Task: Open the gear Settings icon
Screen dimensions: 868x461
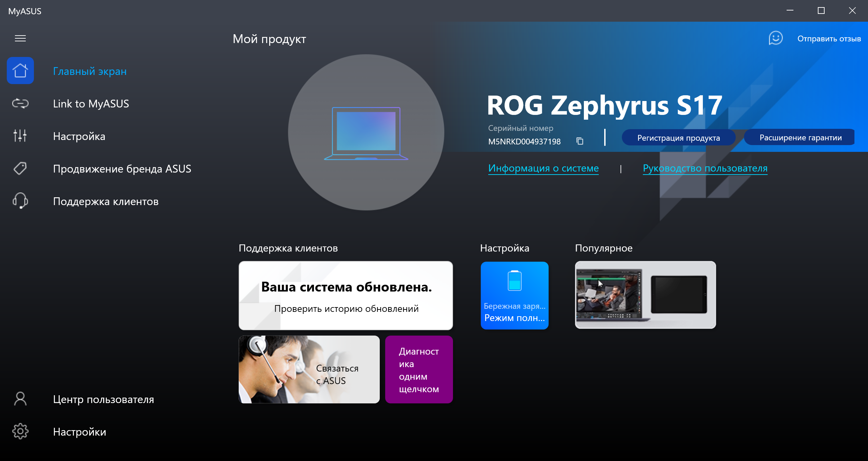Action: pyautogui.click(x=20, y=432)
